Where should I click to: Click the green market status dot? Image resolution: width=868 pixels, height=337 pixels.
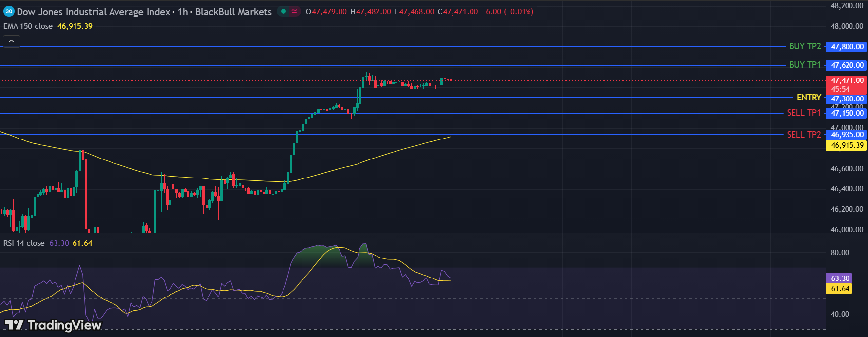pos(283,12)
